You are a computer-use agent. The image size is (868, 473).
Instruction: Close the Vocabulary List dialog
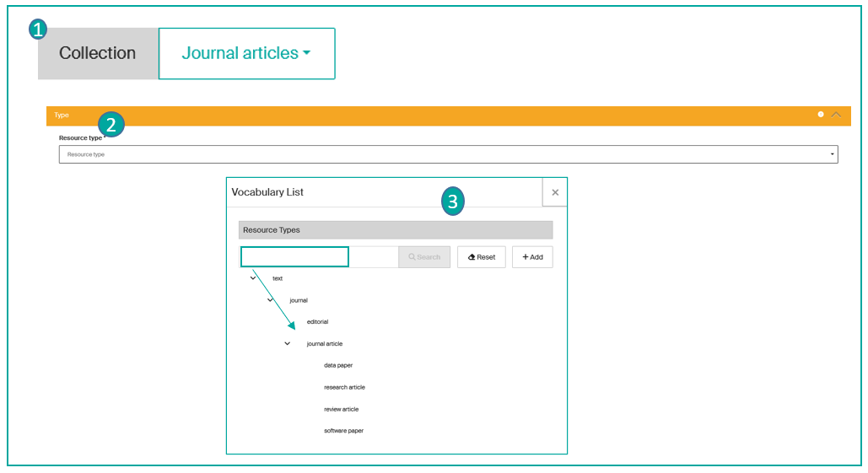pyautogui.click(x=554, y=192)
